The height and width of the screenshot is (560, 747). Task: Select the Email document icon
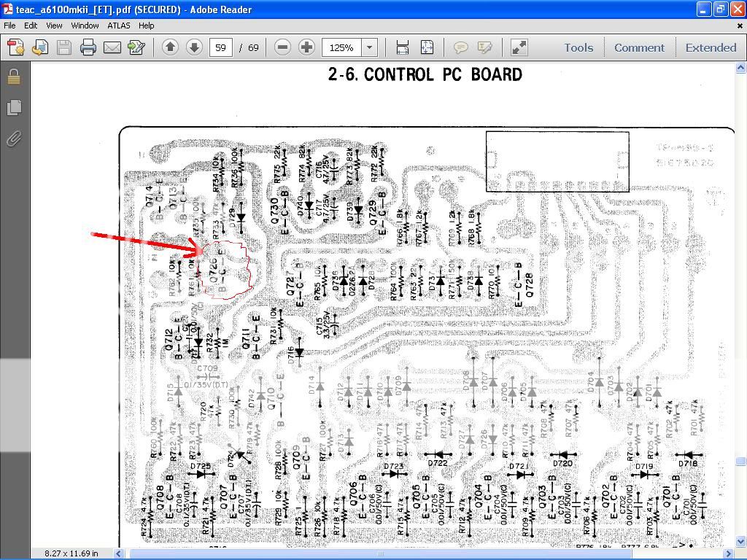(111, 47)
